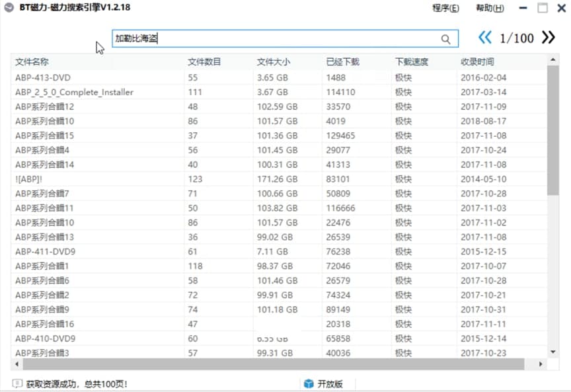Sort by the 收录时间 column header
The image size is (571, 392).
tap(477, 62)
